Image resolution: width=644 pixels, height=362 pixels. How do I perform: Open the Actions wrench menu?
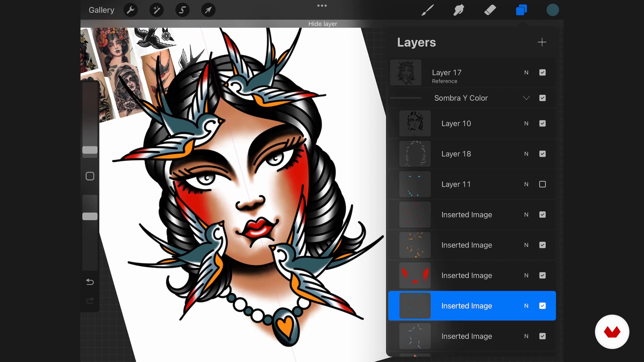(130, 10)
